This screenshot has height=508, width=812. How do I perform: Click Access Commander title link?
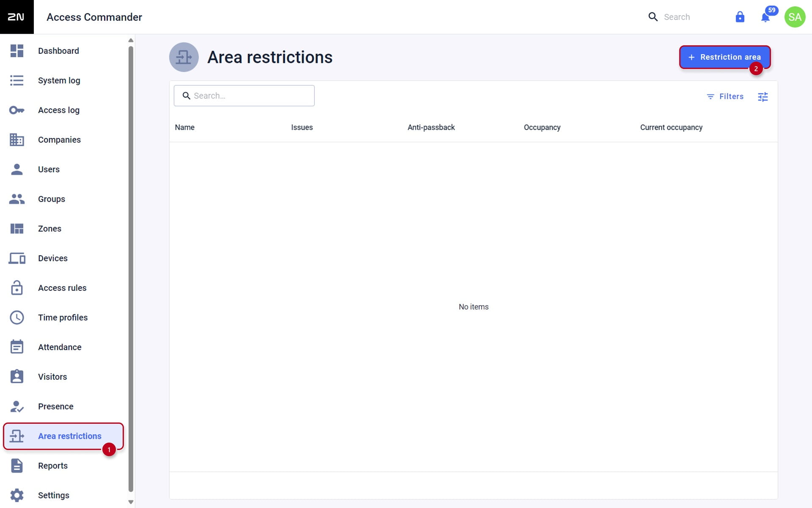pyautogui.click(x=94, y=17)
